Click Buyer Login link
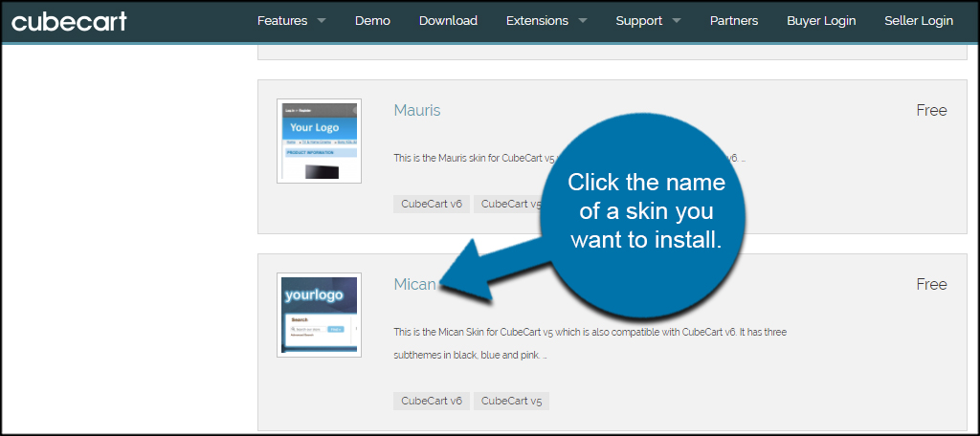The image size is (980, 436). (821, 21)
